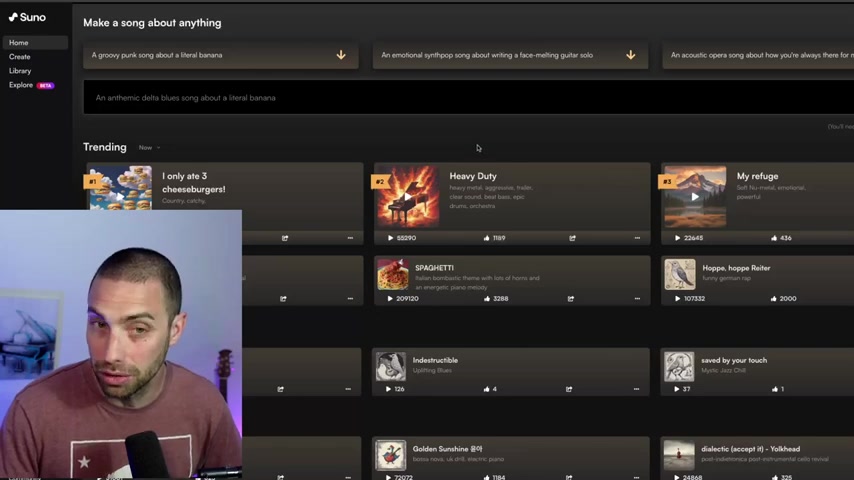Open the Library section

click(x=20, y=71)
